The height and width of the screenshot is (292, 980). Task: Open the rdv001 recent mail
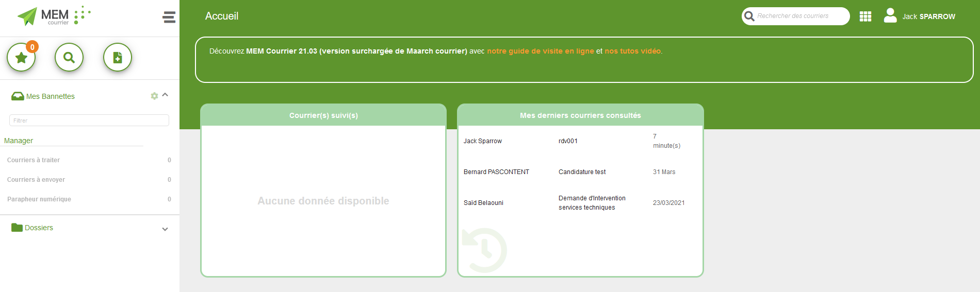[x=568, y=141]
